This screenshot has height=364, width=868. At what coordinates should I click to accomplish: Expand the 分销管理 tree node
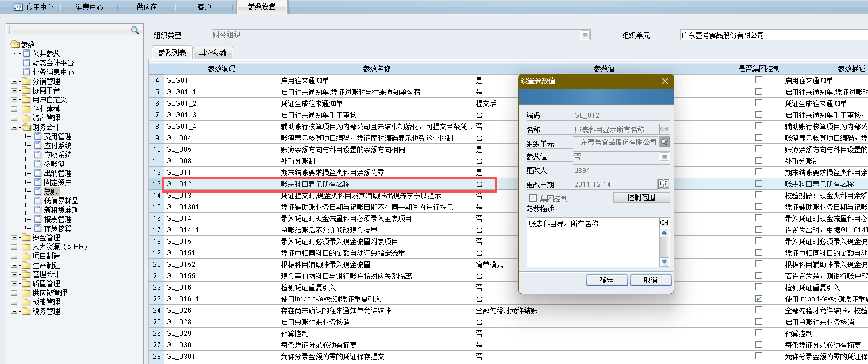(x=14, y=81)
